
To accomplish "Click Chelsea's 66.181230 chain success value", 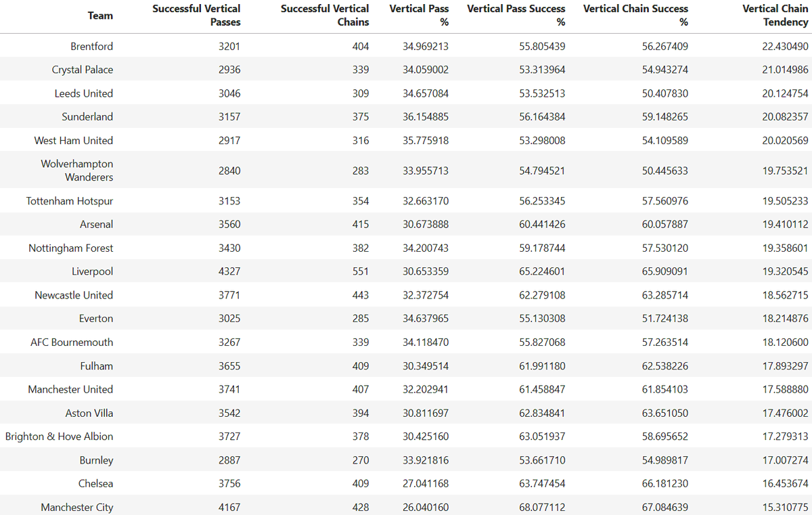I will pos(665,484).
